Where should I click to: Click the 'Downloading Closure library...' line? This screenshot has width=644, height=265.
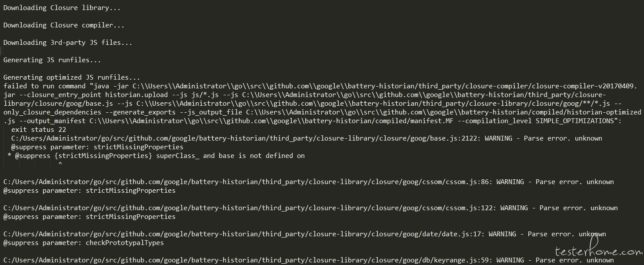click(62, 8)
